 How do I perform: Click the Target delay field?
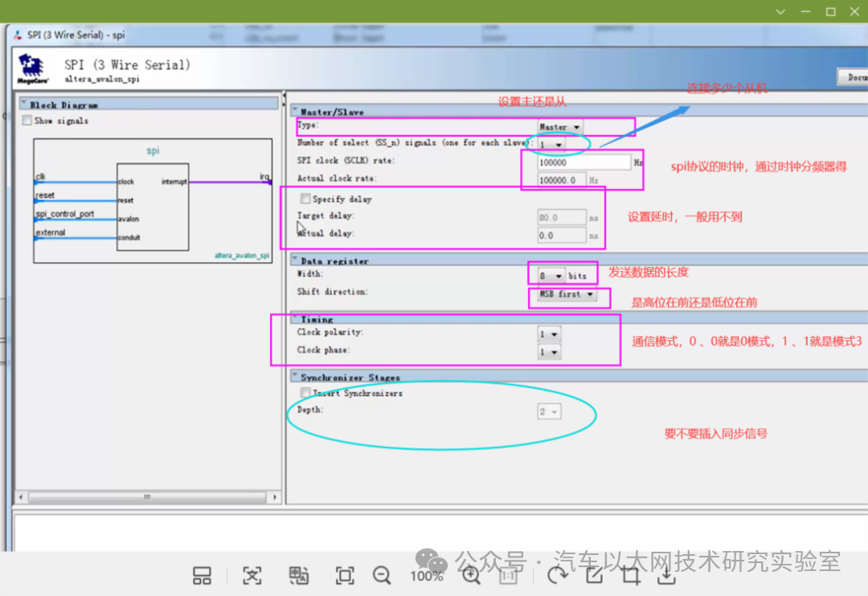point(561,217)
